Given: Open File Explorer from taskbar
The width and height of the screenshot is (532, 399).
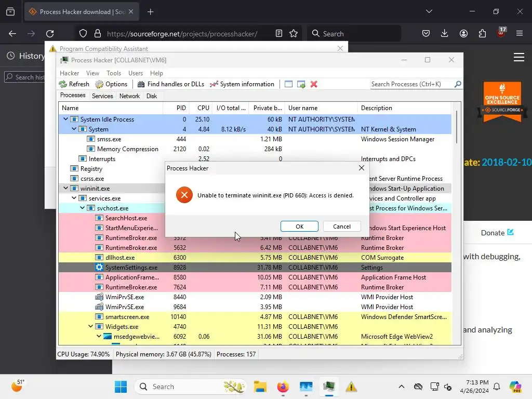Looking at the screenshot, I should click(x=260, y=387).
